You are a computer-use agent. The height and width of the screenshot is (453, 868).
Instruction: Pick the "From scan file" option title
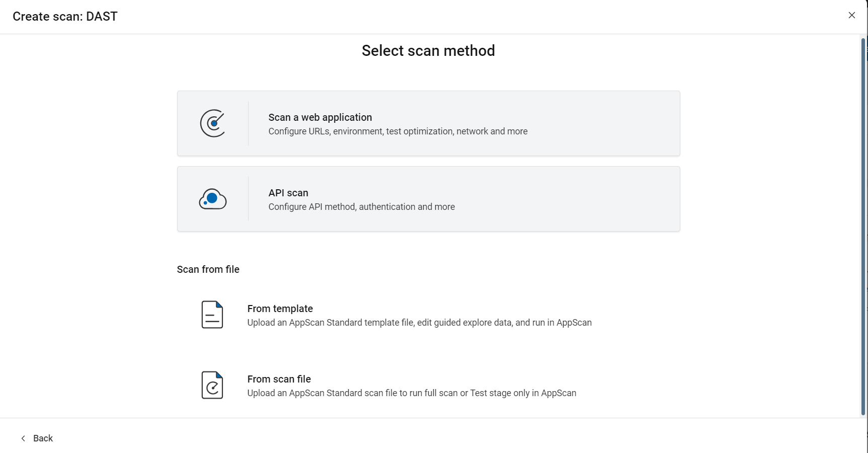279,379
